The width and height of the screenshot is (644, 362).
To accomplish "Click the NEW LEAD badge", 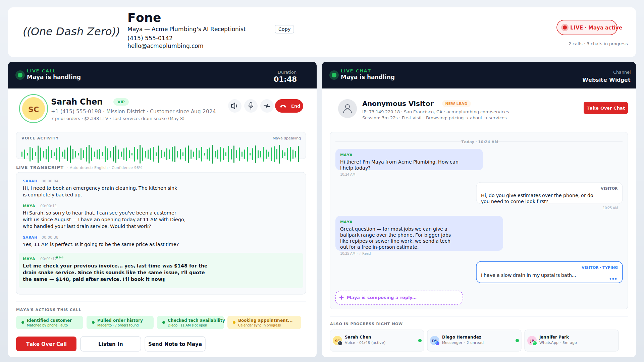I will tap(456, 104).
